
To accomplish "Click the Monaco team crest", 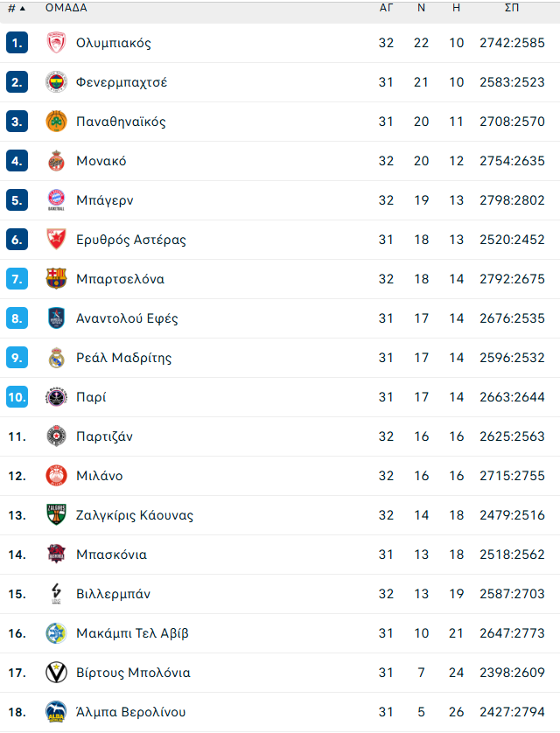I will pos(56,161).
